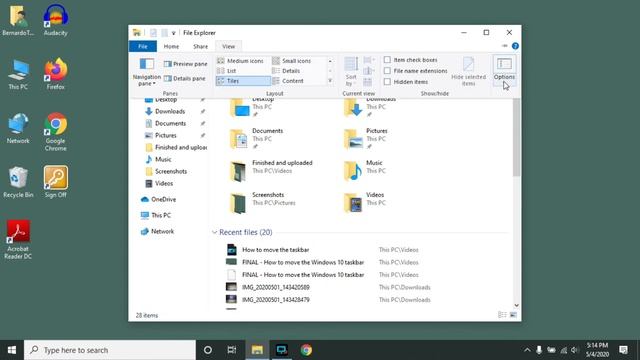Toggle the Preview pane
The image size is (640, 360).
tap(185, 64)
